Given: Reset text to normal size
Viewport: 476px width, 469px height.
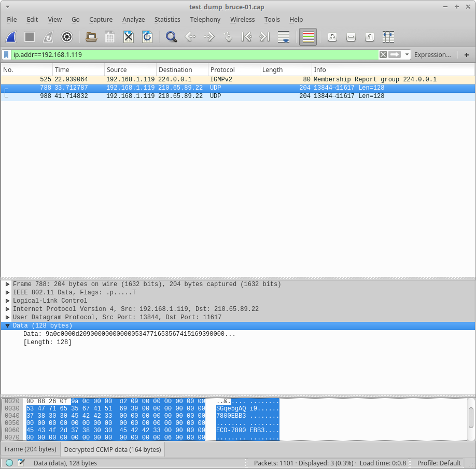Looking at the screenshot, I should point(370,37).
